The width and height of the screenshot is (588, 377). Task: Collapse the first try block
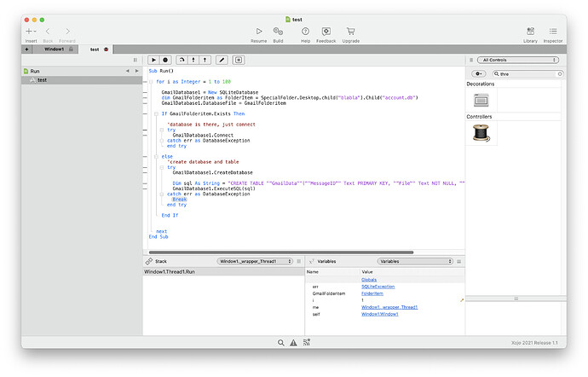coord(162,130)
